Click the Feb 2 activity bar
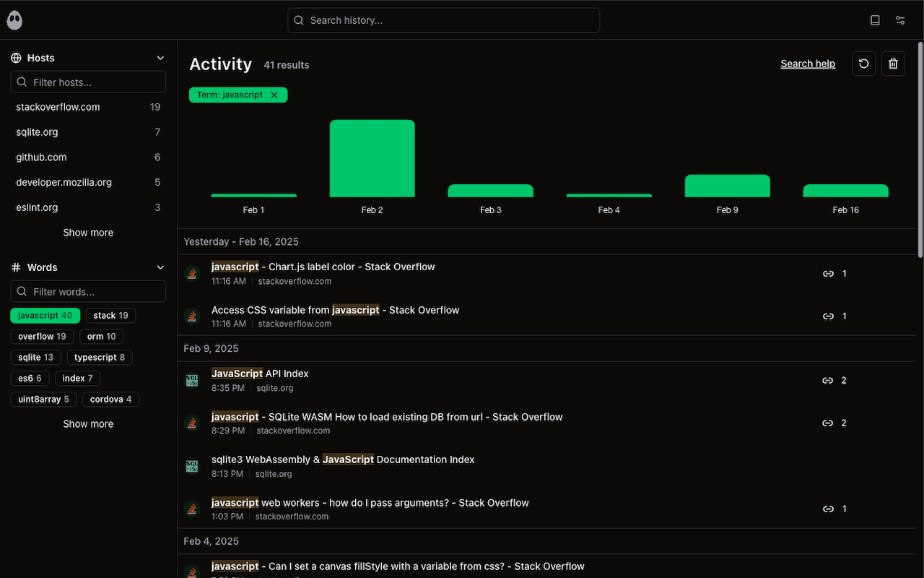 coord(372,158)
